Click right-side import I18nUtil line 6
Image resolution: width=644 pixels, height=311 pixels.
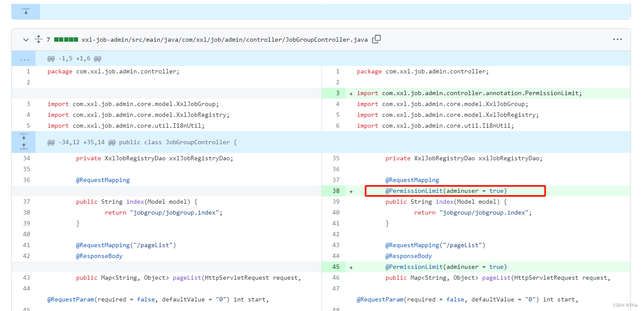pos(435,126)
